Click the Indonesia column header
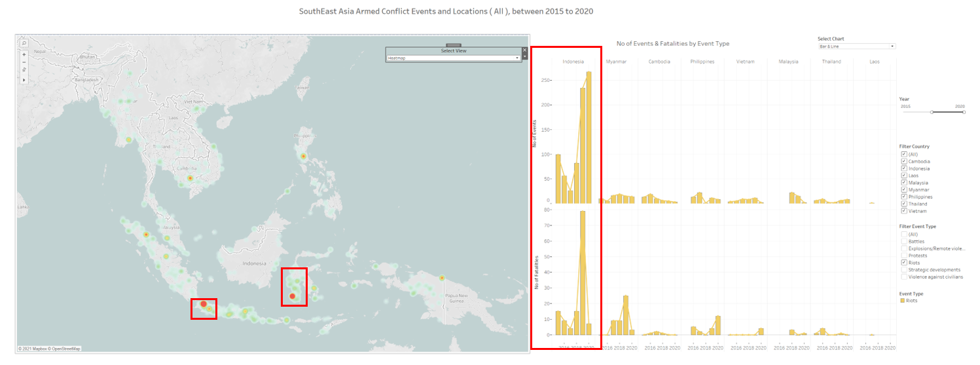This screenshot has height=365, width=980. [573, 62]
